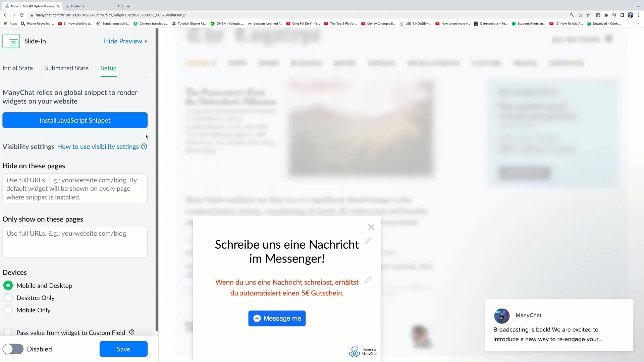This screenshot has height=362, width=644.
Task: Open the media control playlist icon
Action: click(614, 15)
